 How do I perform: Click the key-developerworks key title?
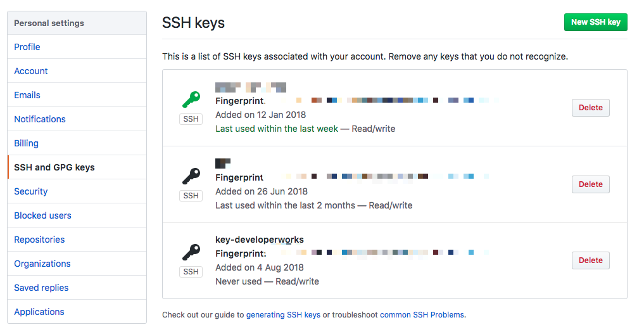click(x=260, y=240)
